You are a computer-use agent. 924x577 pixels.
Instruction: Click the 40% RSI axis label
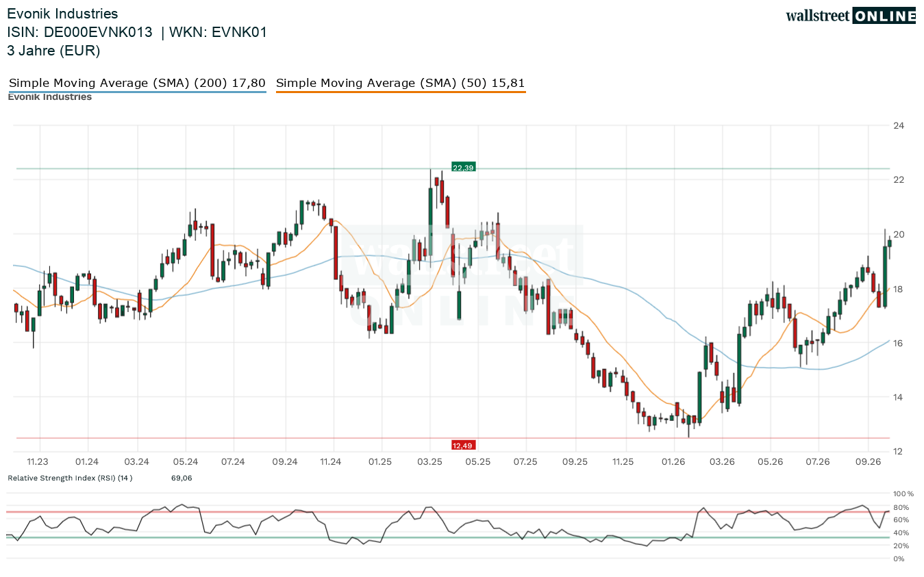click(901, 533)
